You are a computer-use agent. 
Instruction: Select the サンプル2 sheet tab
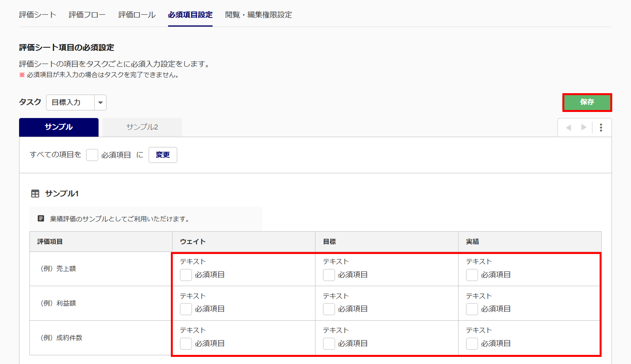click(x=142, y=127)
